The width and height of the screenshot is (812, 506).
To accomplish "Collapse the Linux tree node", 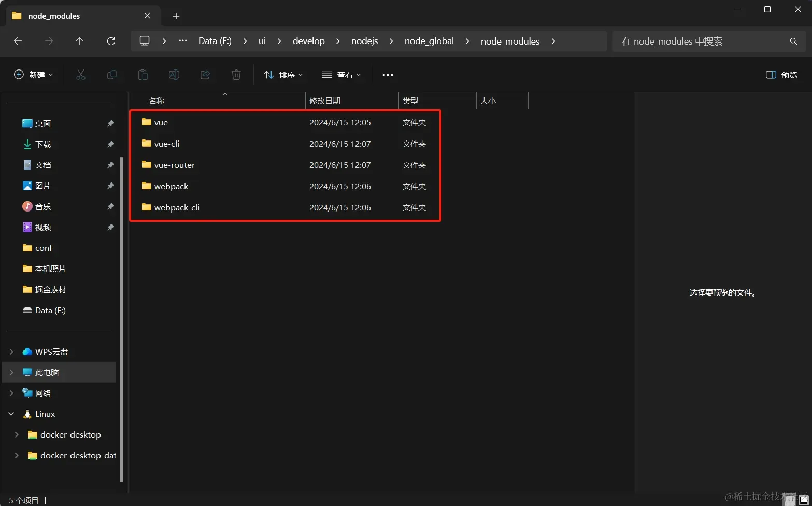I will (x=11, y=414).
